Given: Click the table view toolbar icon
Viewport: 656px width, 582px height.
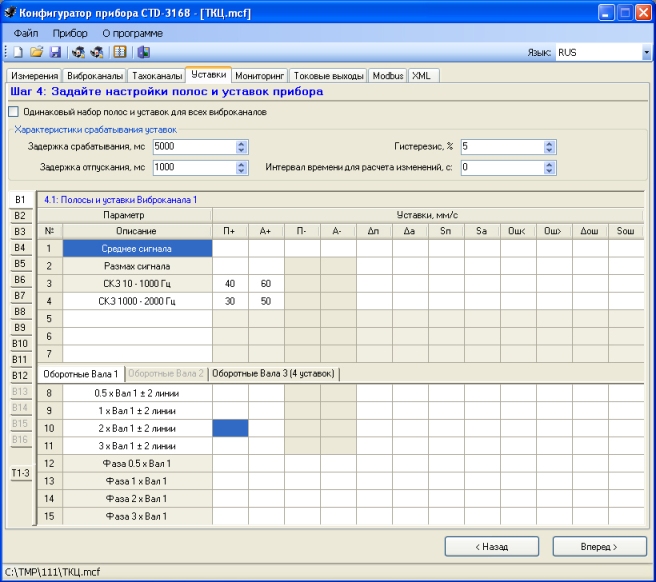Looking at the screenshot, I should [x=120, y=52].
